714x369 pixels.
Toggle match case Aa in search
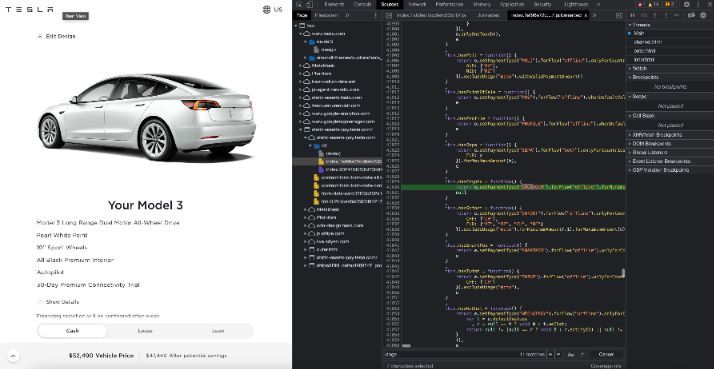point(571,354)
